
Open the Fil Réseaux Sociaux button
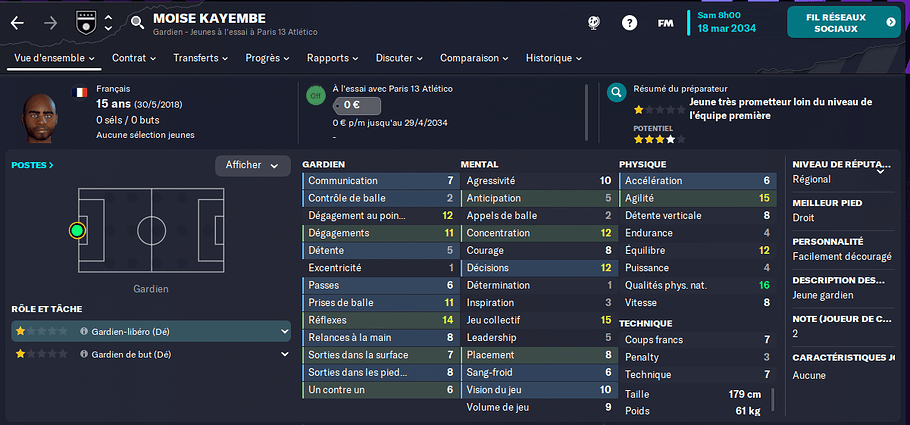[843, 23]
